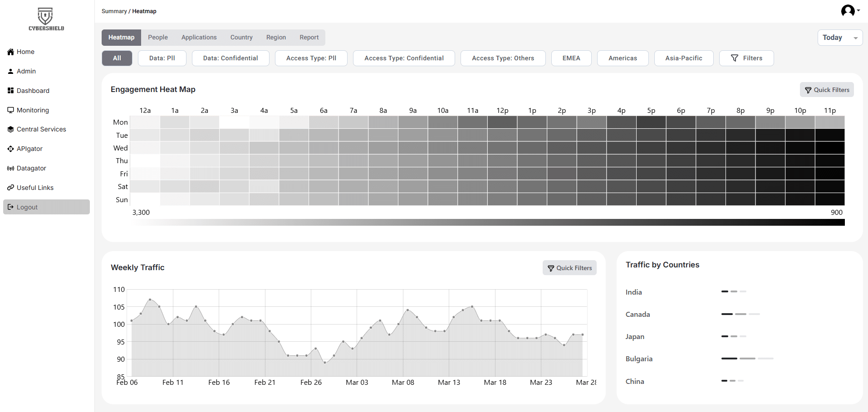Image resolution: width=868 pixels, height=412 pixels.
Task: Toggle the Data: PII filter chip
Action: click(x=162, y=58)
